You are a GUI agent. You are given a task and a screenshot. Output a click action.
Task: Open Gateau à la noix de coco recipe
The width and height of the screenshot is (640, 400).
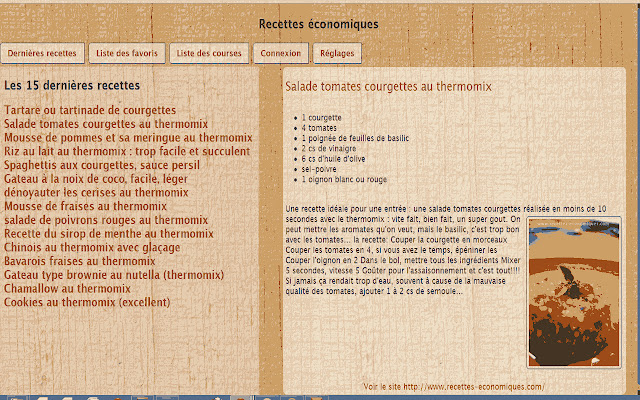pos(96,179)
